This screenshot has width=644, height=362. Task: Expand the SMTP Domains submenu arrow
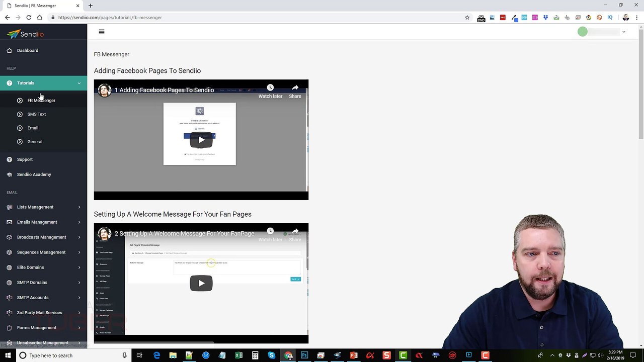point(79,283)
